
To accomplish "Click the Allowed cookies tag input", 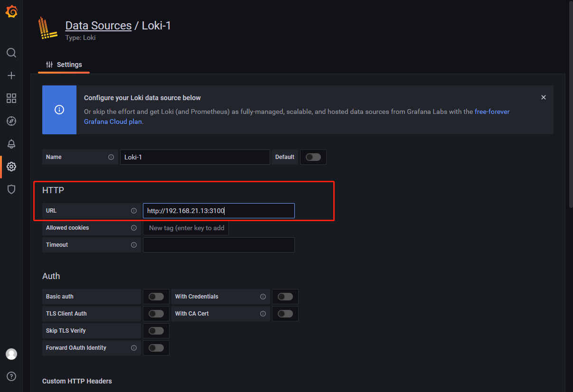I will (186, 228).
